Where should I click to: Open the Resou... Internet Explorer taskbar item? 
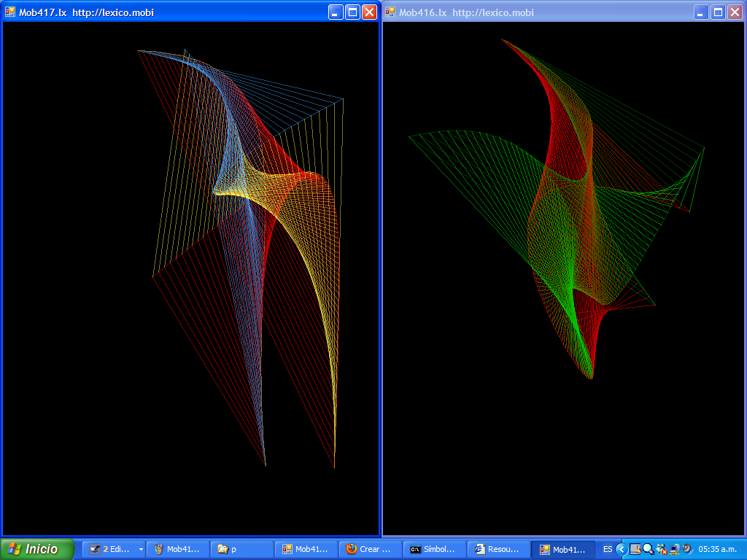pyautogui.click(x=498, y=549)
